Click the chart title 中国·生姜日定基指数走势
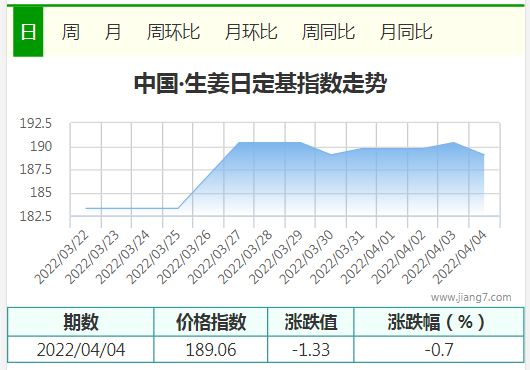The image size is (530, 370). (x=260, y=83)
